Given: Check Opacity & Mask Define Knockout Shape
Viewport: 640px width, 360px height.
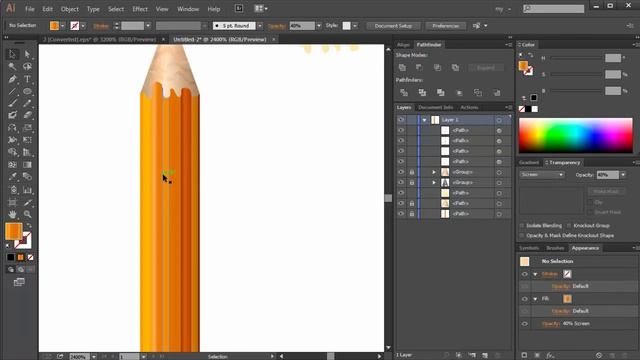Looking at the screenshot, I should pos(522,236).
